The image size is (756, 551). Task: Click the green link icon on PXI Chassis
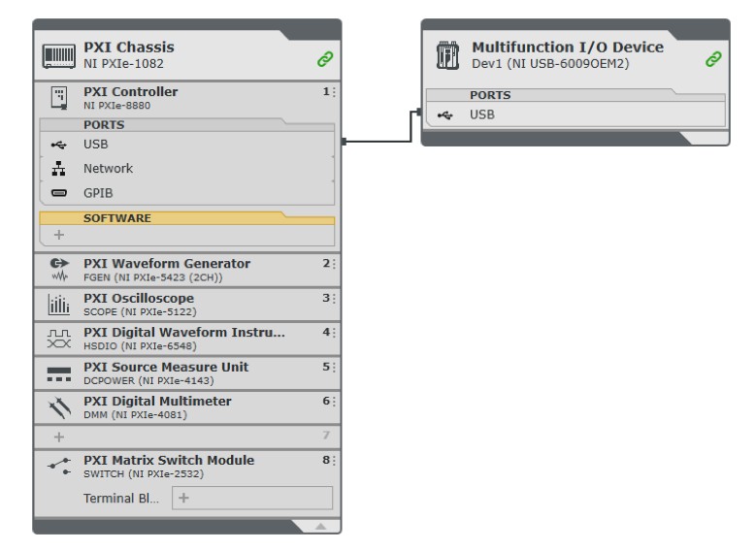[x=325, y=59]
